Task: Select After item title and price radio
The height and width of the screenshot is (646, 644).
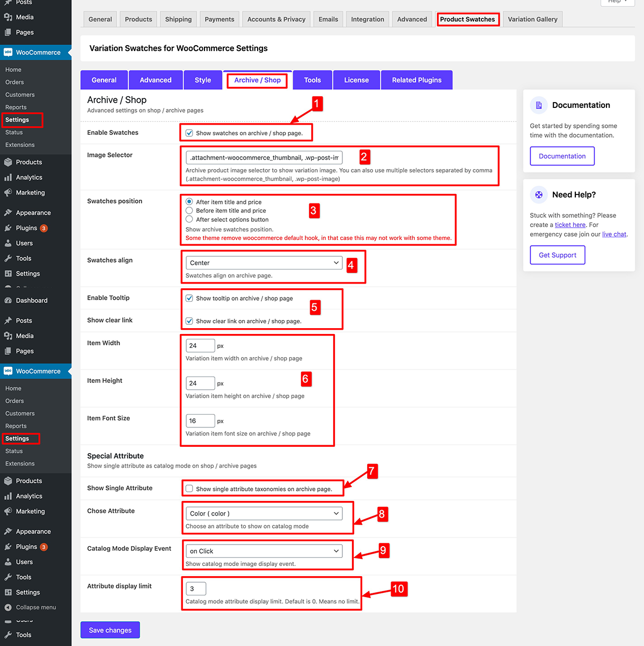Action: coord(189,202)
